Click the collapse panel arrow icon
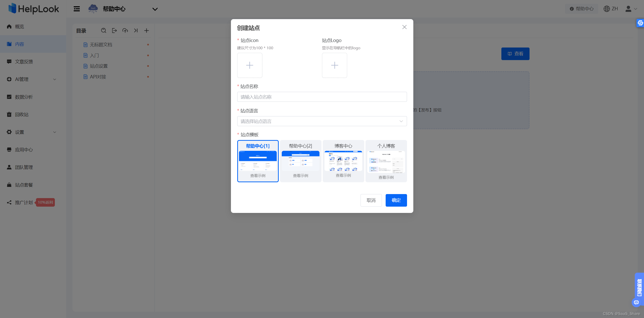 [136, 31]
